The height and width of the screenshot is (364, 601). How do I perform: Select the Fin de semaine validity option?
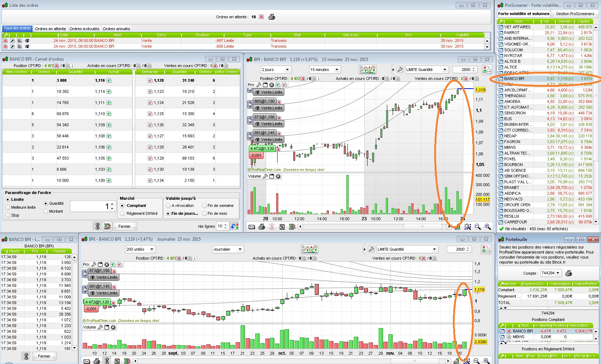click(204, 205)
